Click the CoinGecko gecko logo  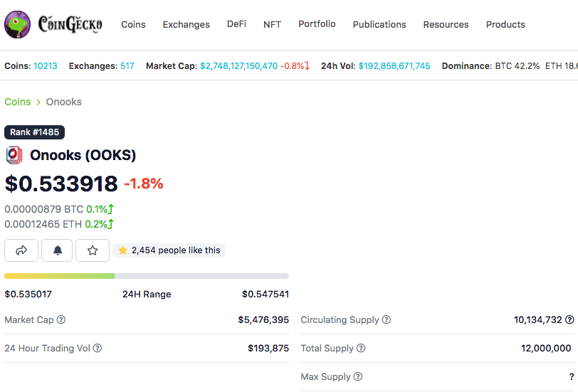pos(17,24)
